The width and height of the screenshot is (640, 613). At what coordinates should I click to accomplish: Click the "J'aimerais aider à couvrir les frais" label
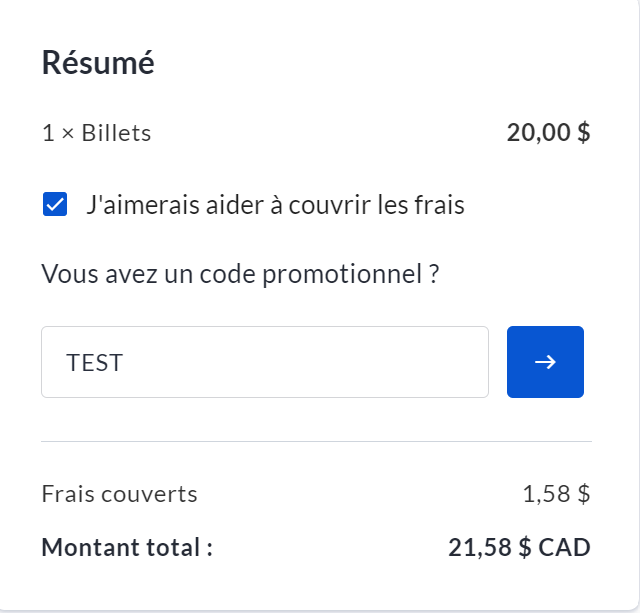pos(275,206)
